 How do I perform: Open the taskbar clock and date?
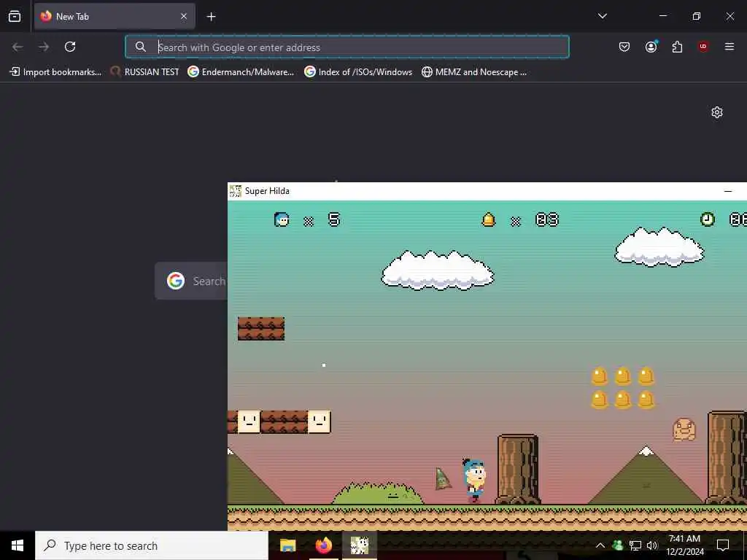coord(684,545)
